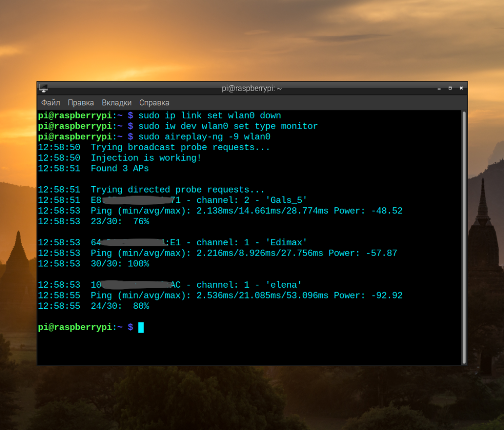The width and height of the screenshot is (504, 430).
Task: Click the '30/30: 100%' result text
Action: click(x=120, y=264)
